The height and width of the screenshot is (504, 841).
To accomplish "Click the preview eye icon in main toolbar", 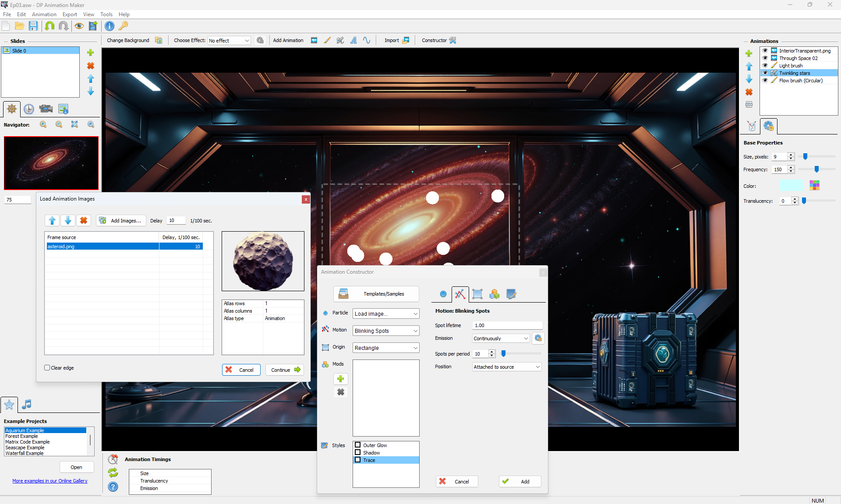I will click(79, 26).
